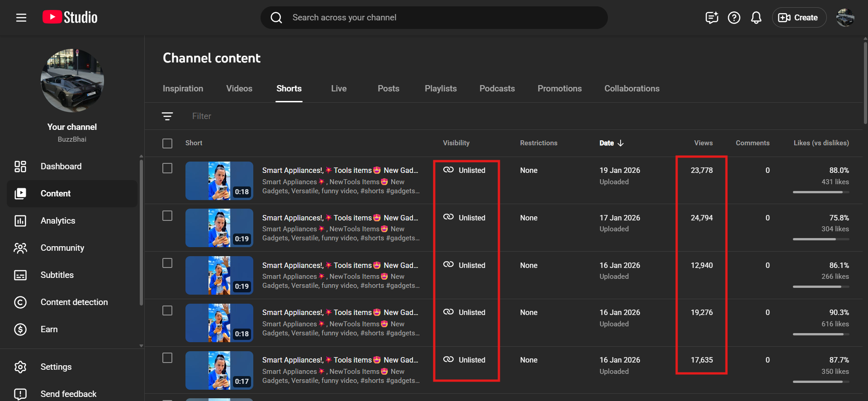This screenshot has height=401, width=868.
Task: Open Content detection in sidebar
Action: coord(74,302)
